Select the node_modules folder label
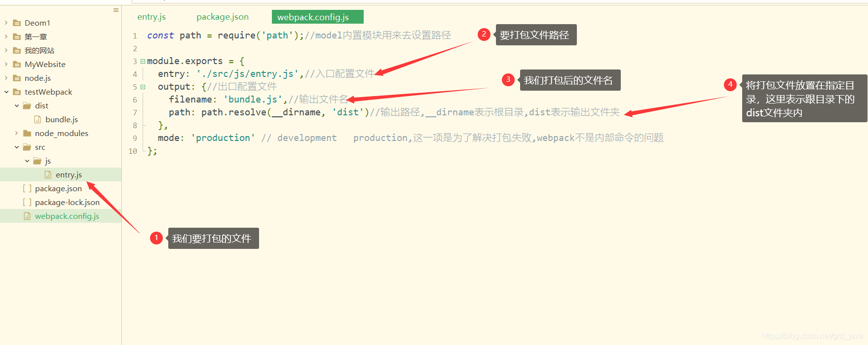The width and height of the screenshot is (868, 345). point(62,133)
